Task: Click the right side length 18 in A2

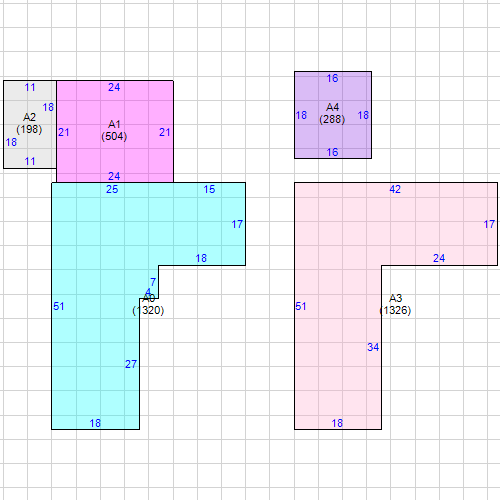Action: 48,107
